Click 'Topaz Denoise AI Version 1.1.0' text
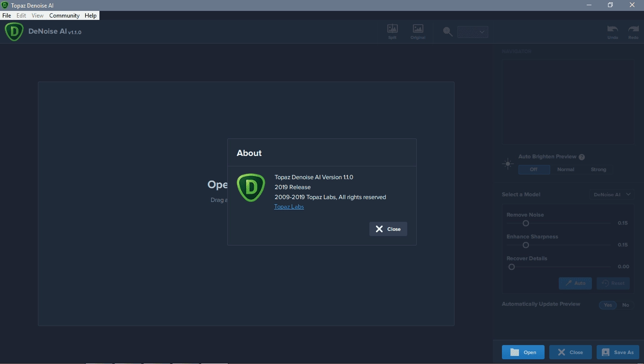The width and height of the screenshot is (644, 364). [314, 177]
